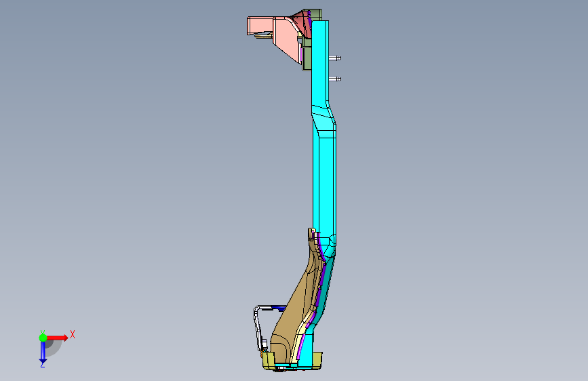Click the blue Z axis arrow on the triad
The width and height of the screenshot is (588, 381).
coord(43,353)
